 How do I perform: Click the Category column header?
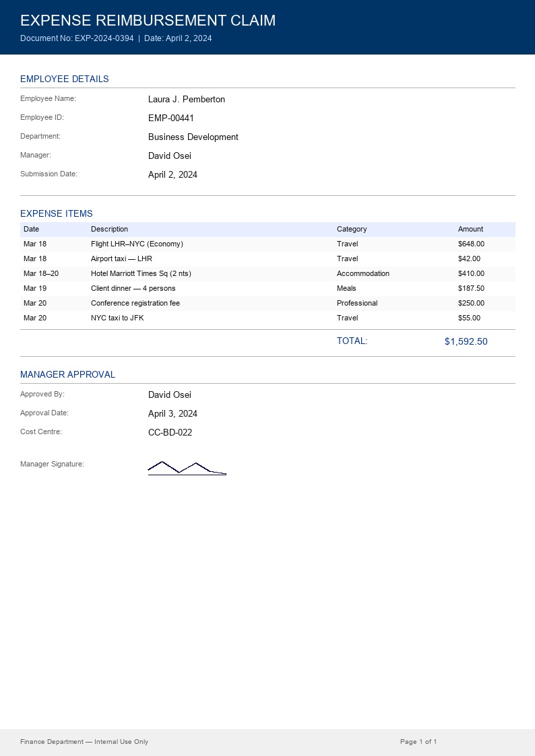[352, 229]
